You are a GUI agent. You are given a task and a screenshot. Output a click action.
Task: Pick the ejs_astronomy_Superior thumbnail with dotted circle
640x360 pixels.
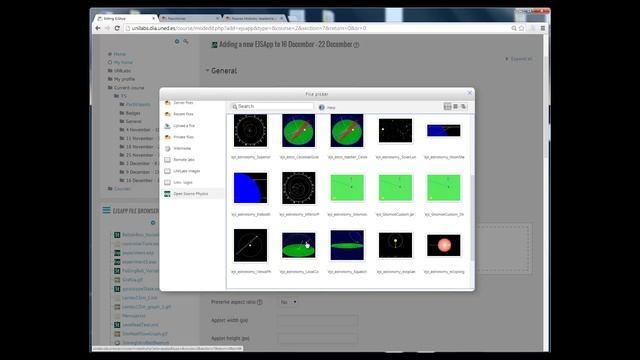[x=250, y=131]
